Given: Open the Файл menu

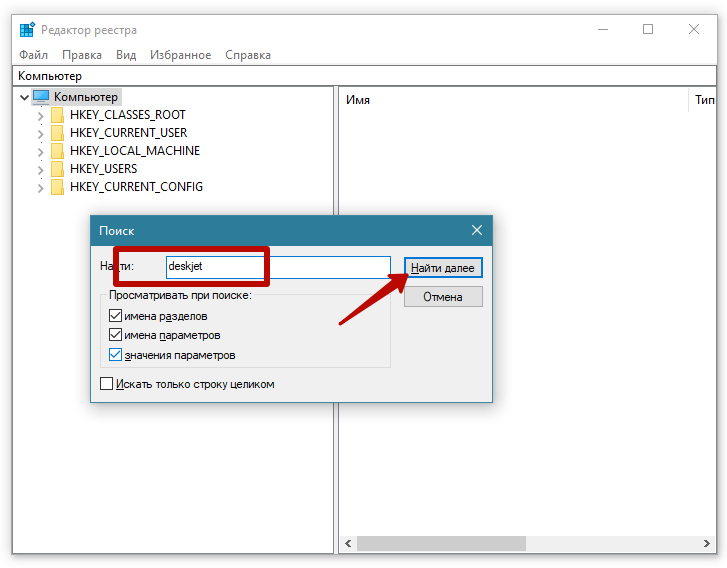Looking at the screenshot, I should click(x=33, y=55).
